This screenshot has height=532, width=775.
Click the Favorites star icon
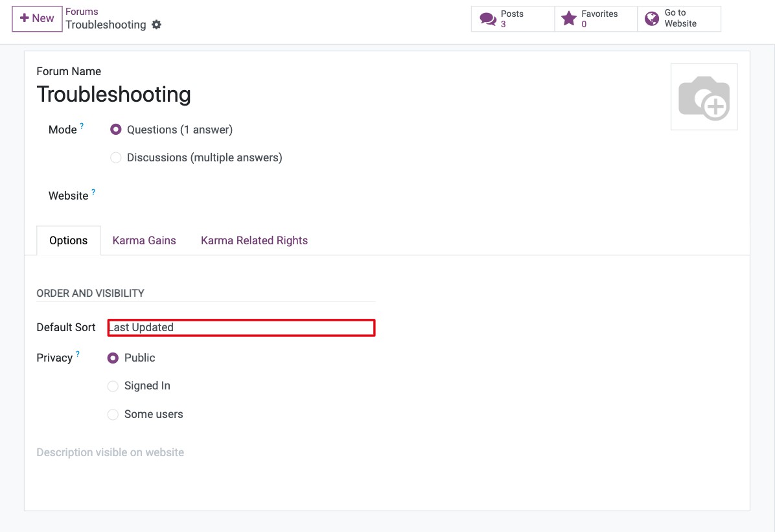click(569, 19)
